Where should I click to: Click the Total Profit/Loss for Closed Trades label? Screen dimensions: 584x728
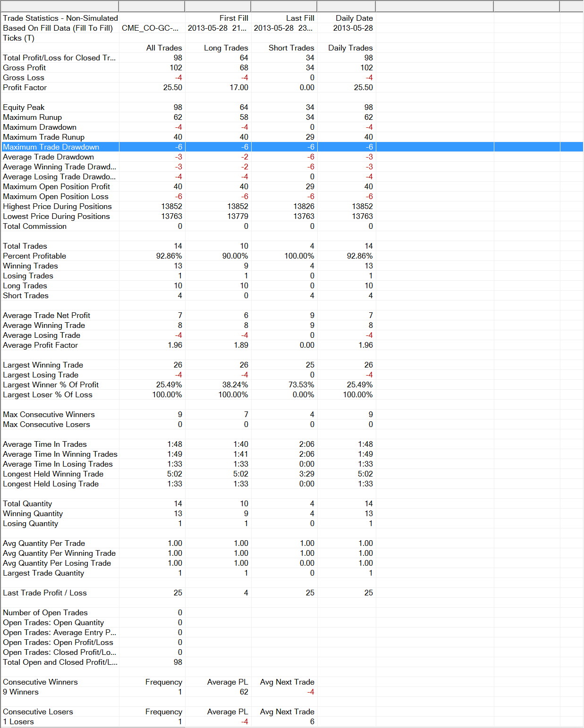[59, 58]
